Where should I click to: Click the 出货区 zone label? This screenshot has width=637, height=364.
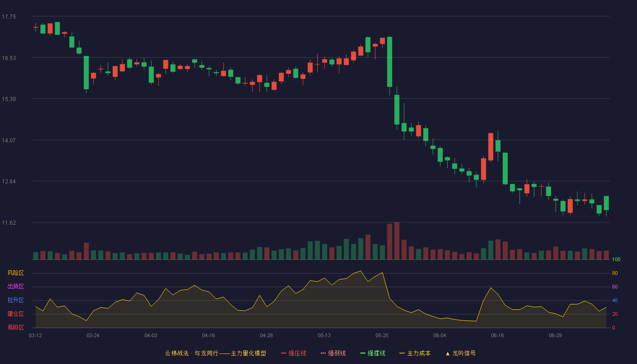(15, 287)
